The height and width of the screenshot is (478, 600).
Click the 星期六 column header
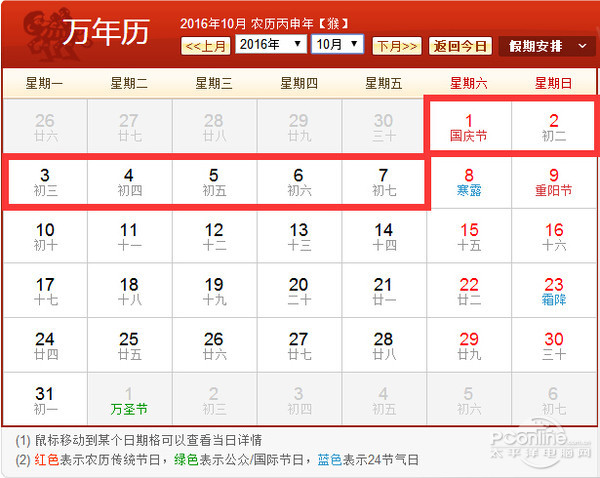point(469,83)
